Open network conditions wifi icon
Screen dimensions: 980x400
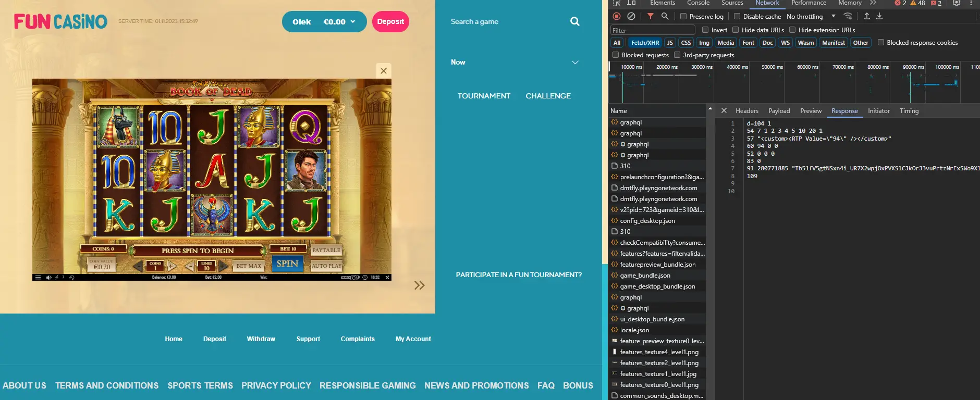848,16
